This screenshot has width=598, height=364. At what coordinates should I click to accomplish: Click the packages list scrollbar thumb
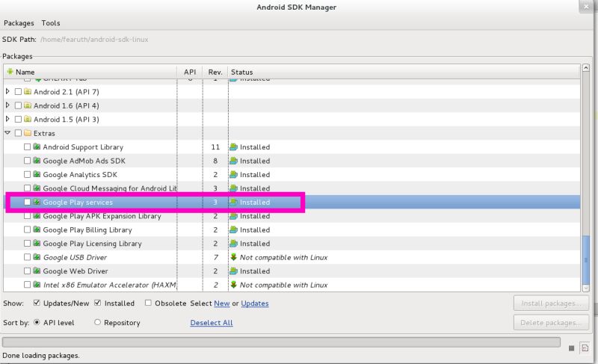point(586,260)
